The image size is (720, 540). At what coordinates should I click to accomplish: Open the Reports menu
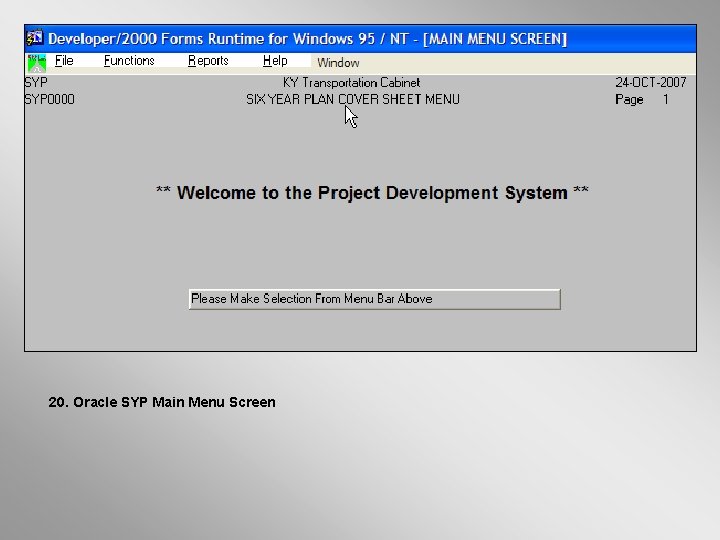click(x=208, y=61)
